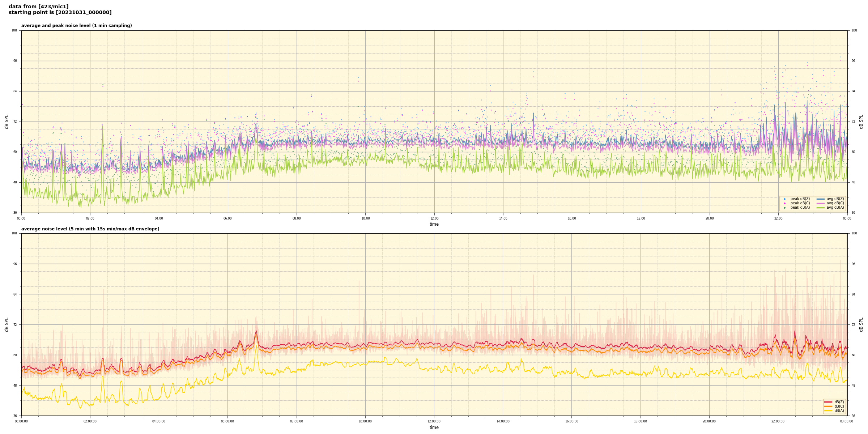Click the 'time' x-axis label under top chart

pos(434,224)
